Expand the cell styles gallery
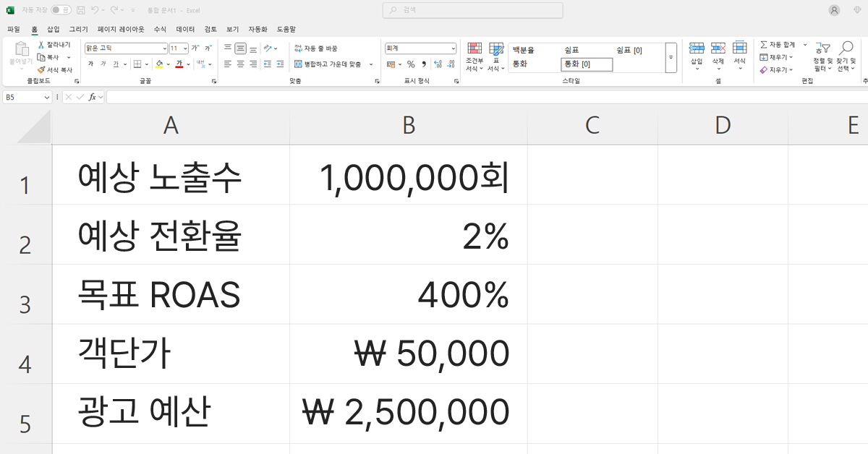 (671, 58)
